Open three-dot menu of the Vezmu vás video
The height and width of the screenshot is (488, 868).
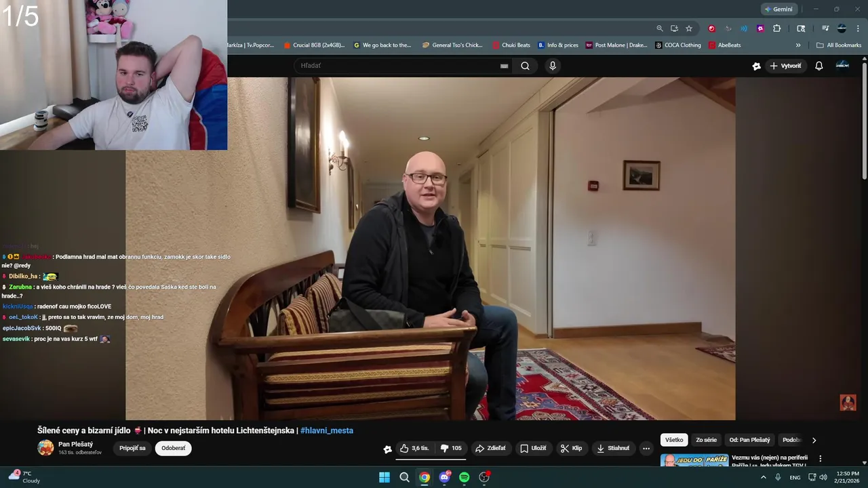click(820, 459)
